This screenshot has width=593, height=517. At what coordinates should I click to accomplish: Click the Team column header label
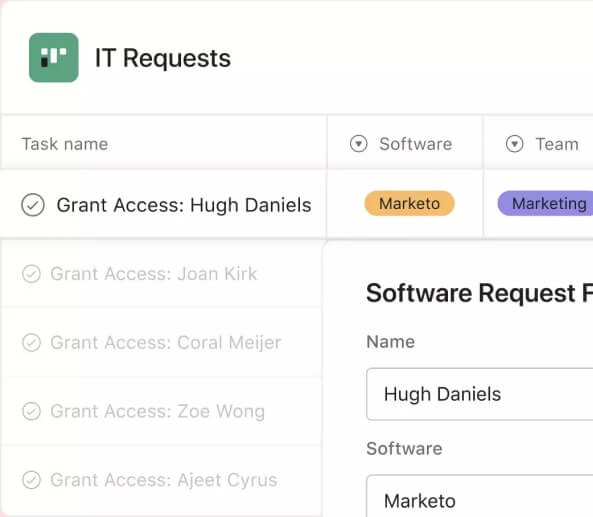(x=557, y=144)
